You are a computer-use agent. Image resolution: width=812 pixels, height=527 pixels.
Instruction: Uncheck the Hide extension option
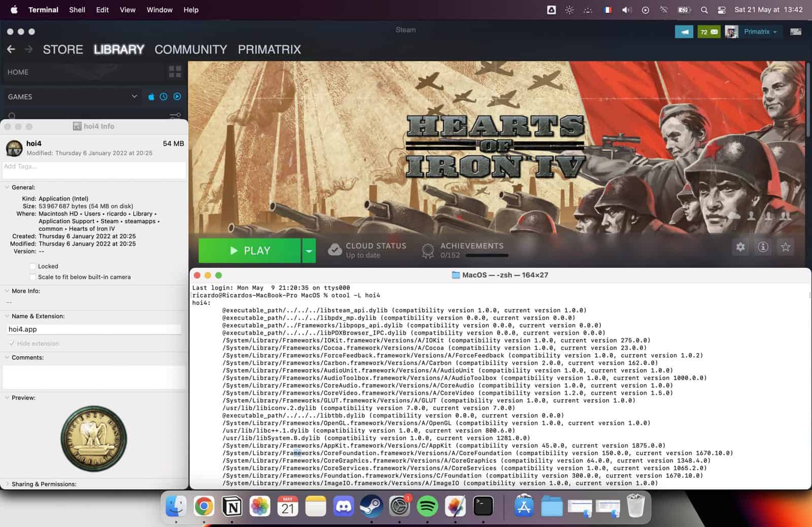click(11, 343)
